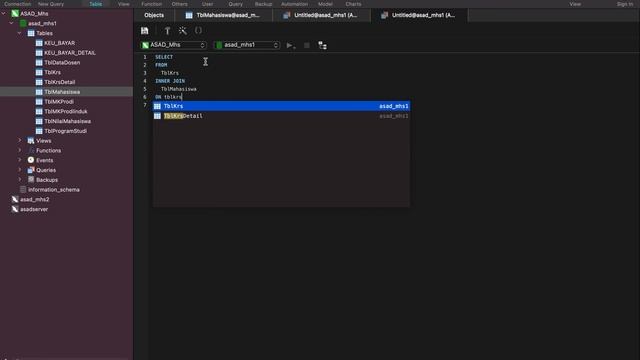Click the ASAD_Mhs connection icon in the tree
Viewport: 640px width, 360px height.
[x=15, y=13]
